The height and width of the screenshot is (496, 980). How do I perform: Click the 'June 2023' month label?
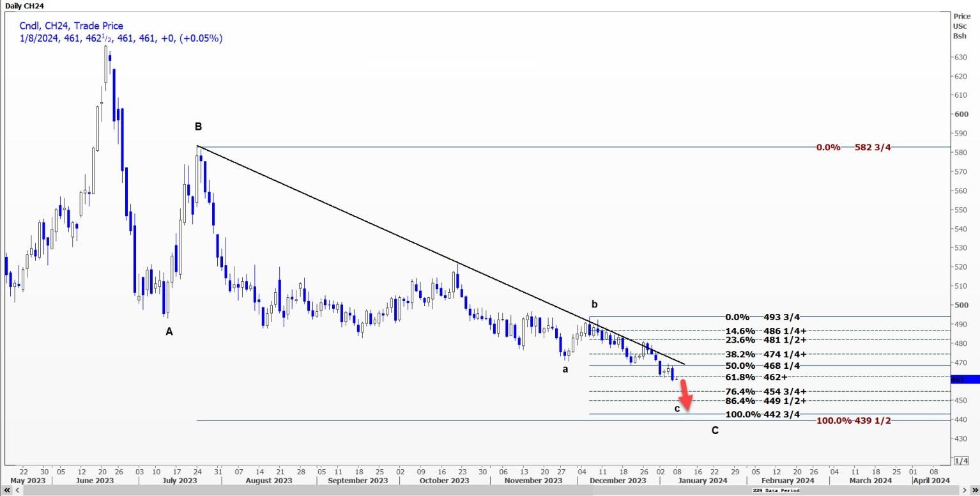coord(95,480)
